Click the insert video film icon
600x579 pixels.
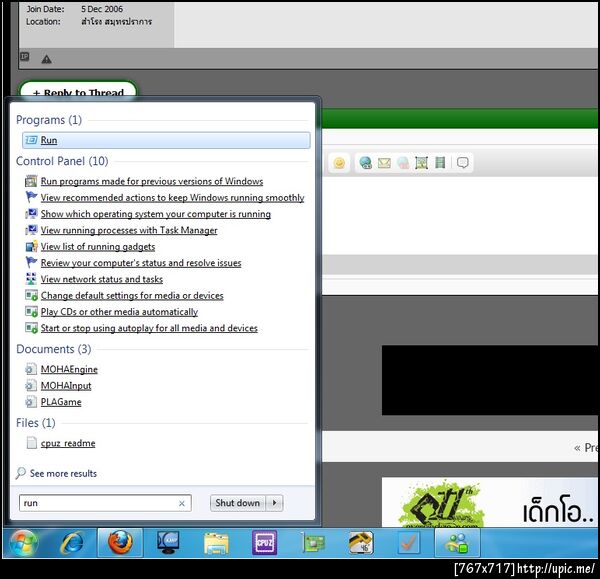click(x=440, y=163)
